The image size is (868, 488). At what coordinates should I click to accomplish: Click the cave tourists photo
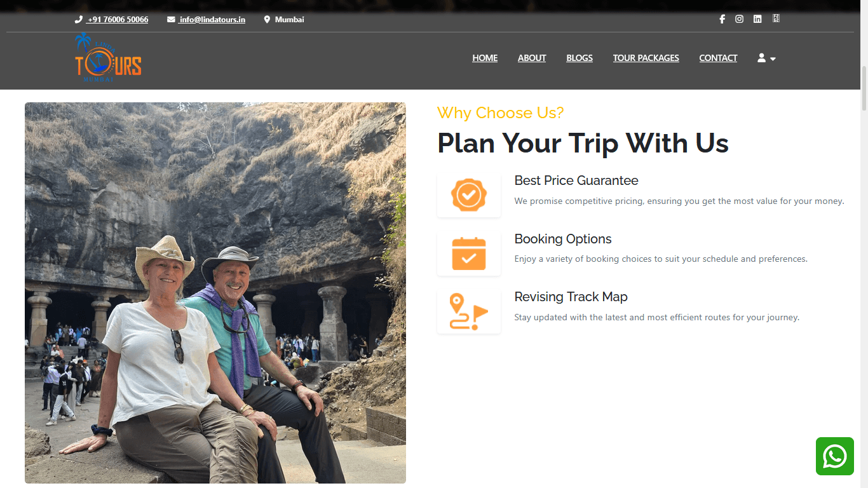pyautogui.click(x=215, y=293)
